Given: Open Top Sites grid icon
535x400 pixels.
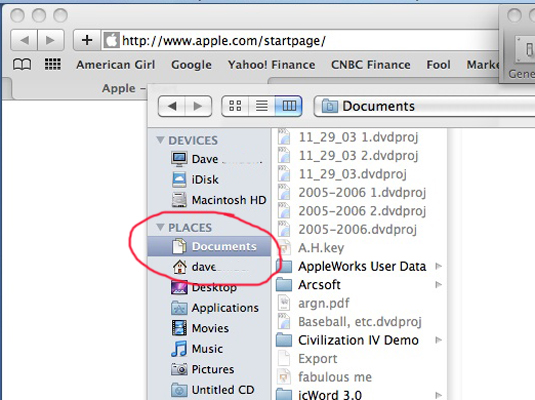Looking at the screenshot, I should 53,64.
